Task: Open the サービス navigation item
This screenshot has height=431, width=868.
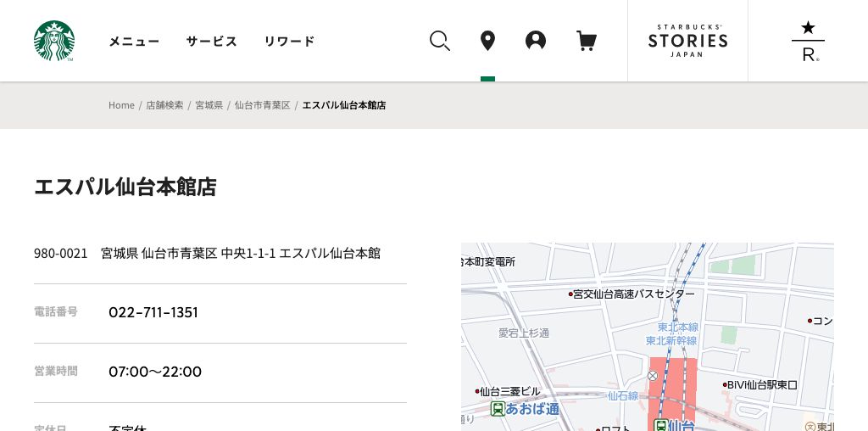Action: (x=211, y=41)
